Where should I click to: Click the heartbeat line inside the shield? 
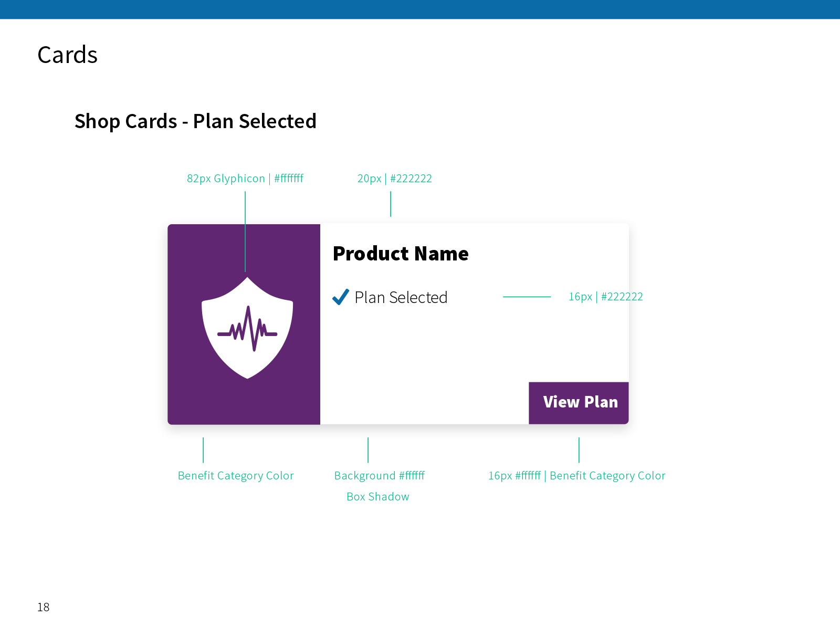(x=247, y=329)
